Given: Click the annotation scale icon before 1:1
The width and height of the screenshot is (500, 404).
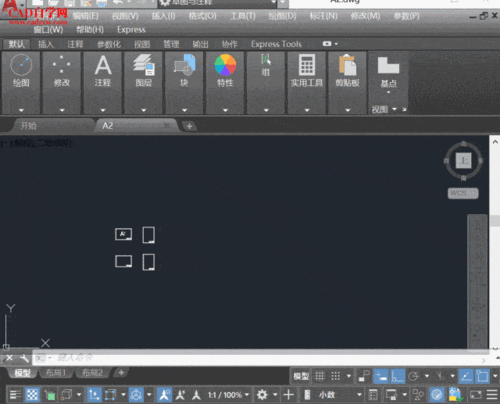Looking at the screenshot, I should point(196,395).
